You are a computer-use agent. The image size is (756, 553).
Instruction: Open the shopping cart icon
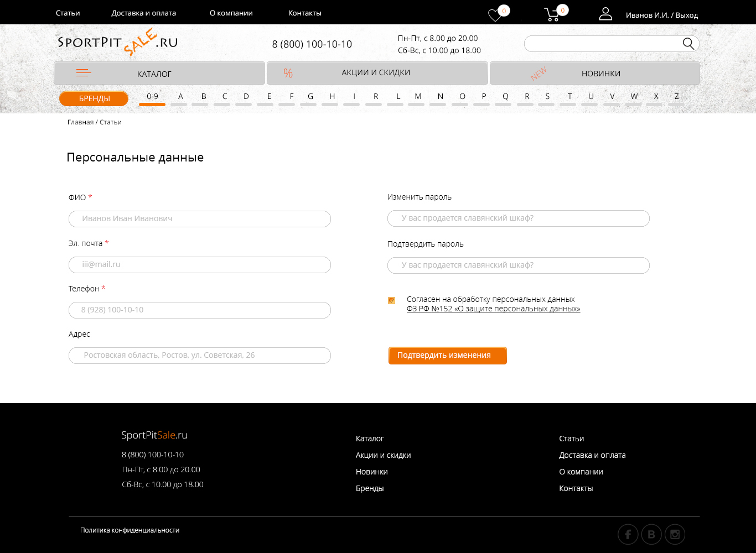tap(552, 15)
